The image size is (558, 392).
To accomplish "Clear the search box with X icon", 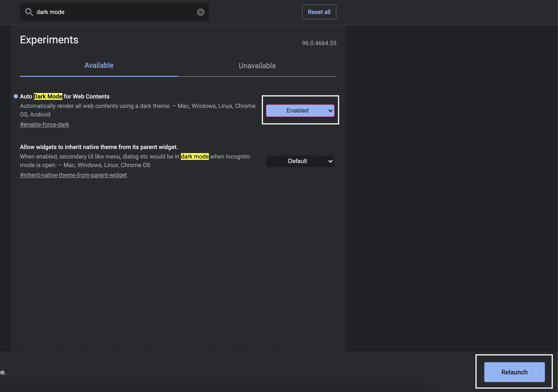I will [201, 12].
